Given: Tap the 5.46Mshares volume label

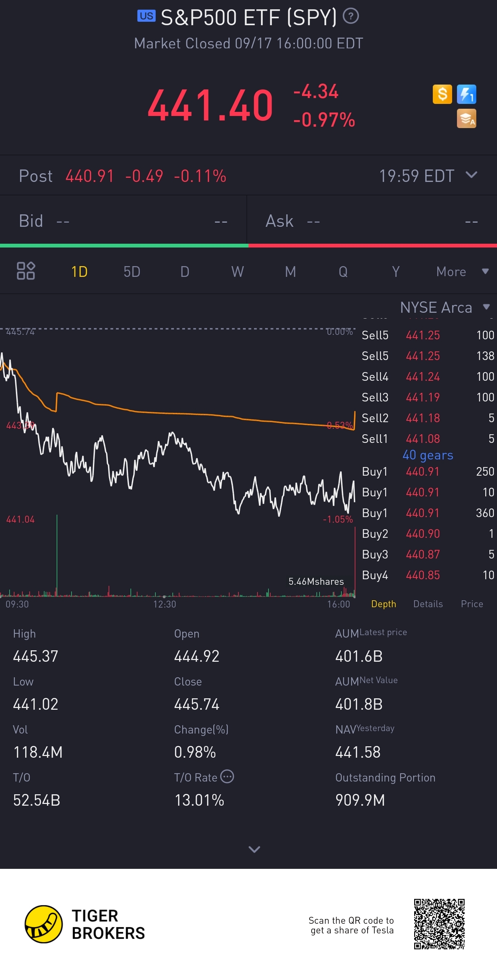Looking at the screenshot, I should click(316, 581).
